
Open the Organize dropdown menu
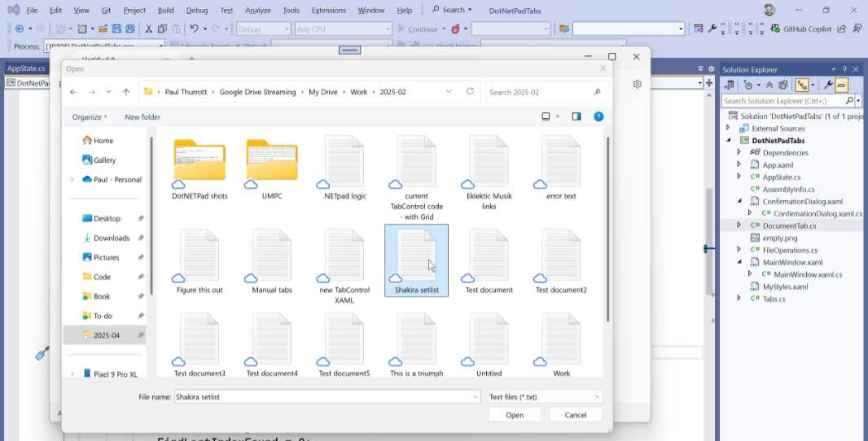tap(89, 116)
